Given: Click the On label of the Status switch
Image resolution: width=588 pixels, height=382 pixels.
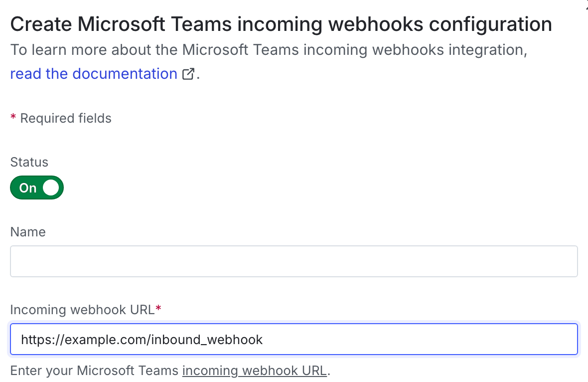Looking at the screenshot, I should tap(27, 188).
